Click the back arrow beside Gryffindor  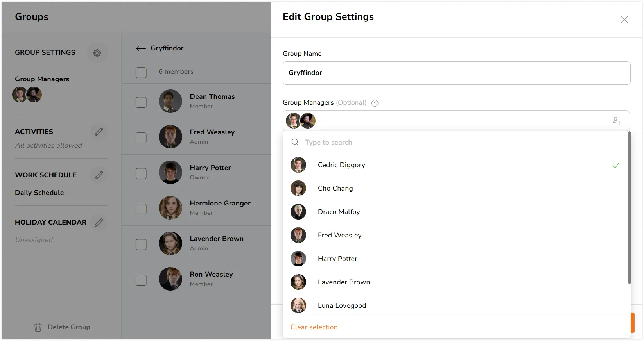141,48
